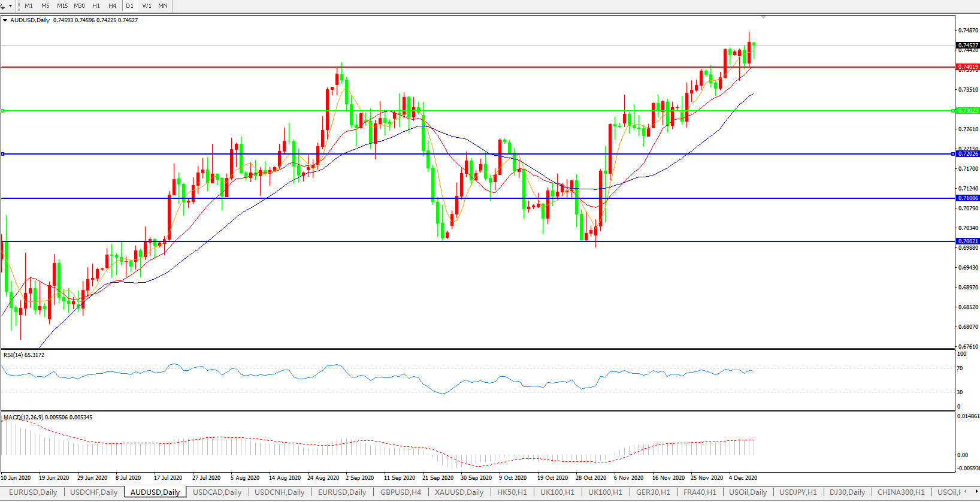This screenshot has height=502, width=980.
Task: Go to the DJ30,Daily tab
Action: tap(847, 492)
